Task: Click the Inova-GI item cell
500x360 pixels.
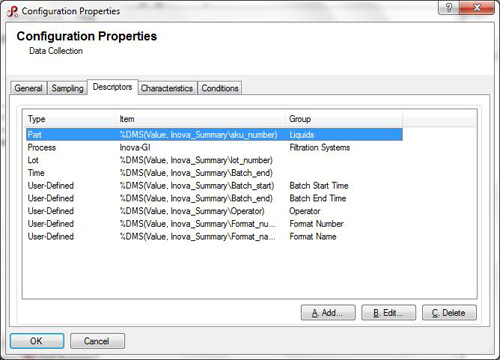Action: 135,147
